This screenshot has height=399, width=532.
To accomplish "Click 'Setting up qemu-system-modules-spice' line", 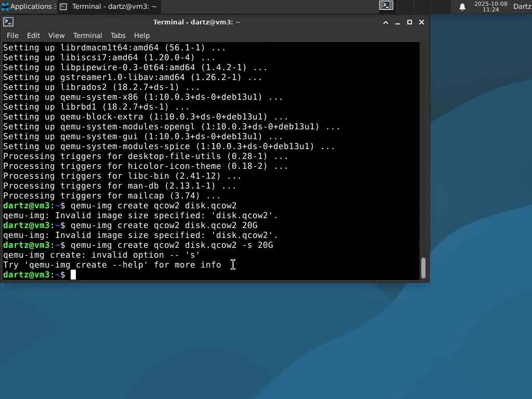I will coord(169,147).
